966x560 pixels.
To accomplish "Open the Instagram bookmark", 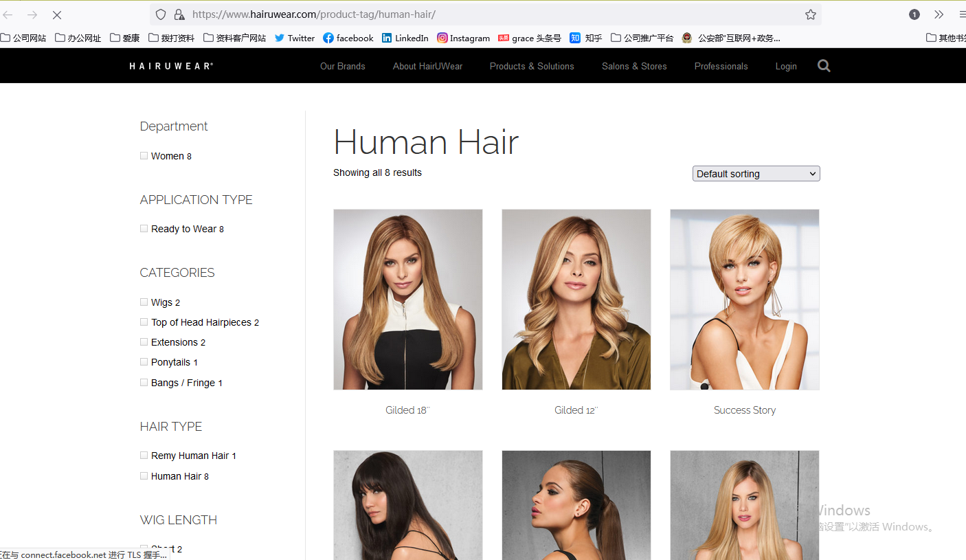I will (463, 38).
